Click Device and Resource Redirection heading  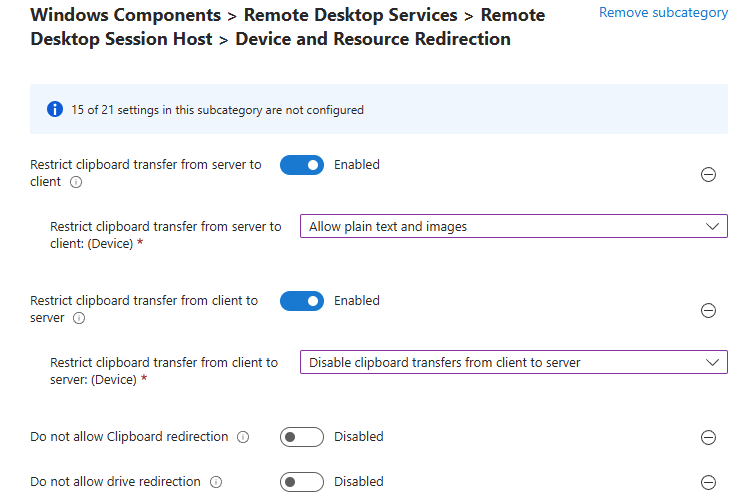tap(372, 40)
